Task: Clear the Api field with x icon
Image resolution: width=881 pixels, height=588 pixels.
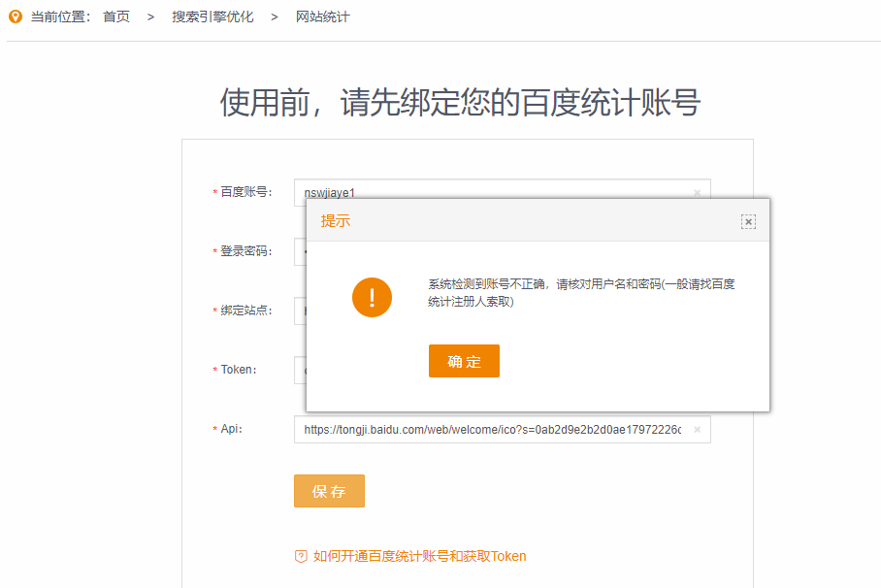Action: coord(698,430)
